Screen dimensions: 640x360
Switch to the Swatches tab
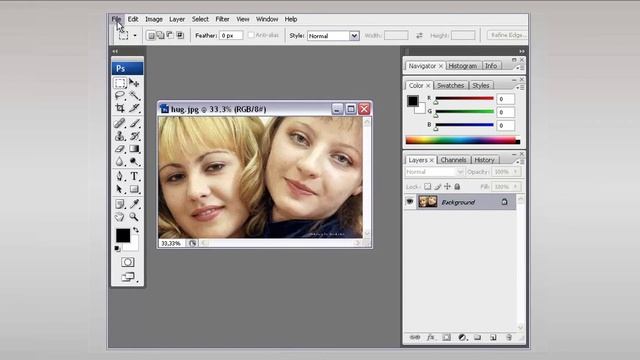coord(451,85)
